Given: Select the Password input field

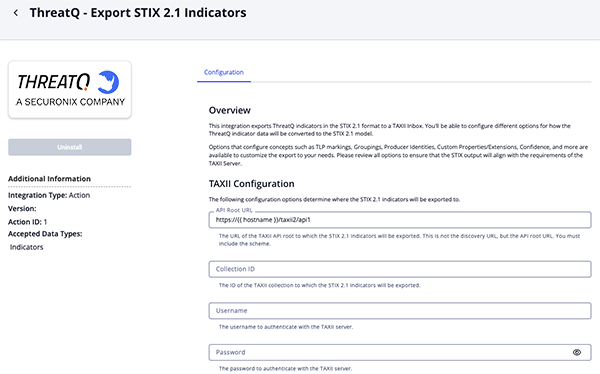Looking at the screenshot, I should tap(400, 352).
